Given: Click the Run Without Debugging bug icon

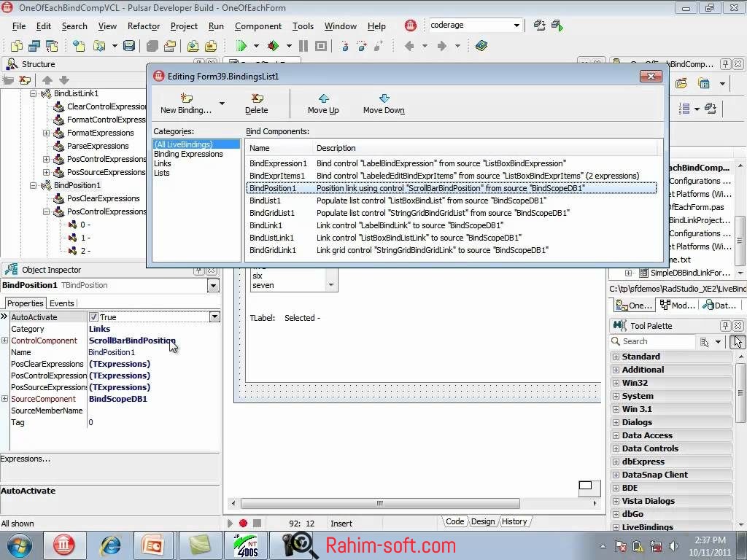Looking at the screenshot, I should click(273, 46).
